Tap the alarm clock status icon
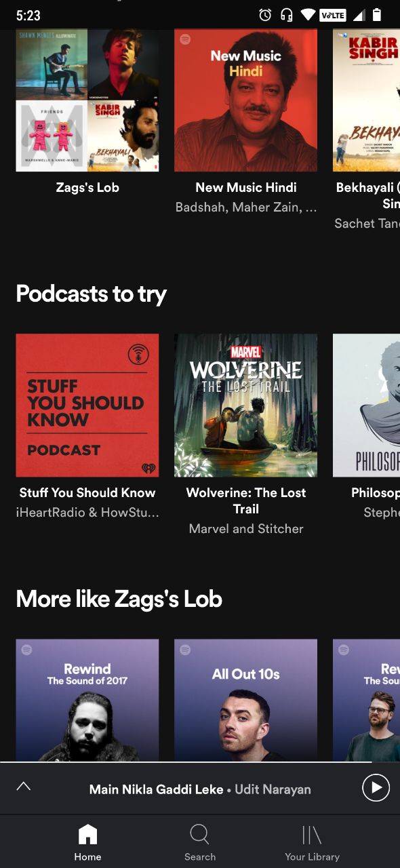This screenshot has height=868, width=400. click(x=265, y=14)
